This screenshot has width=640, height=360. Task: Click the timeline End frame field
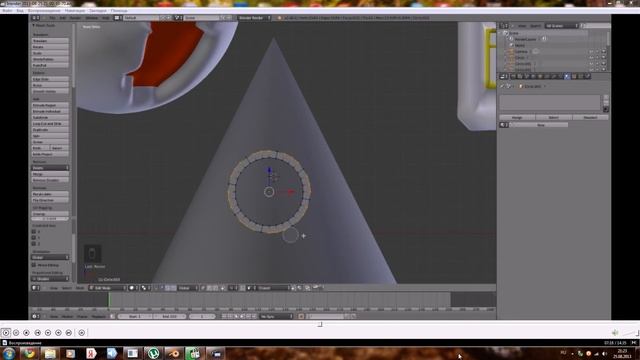[x=169, y=316]
